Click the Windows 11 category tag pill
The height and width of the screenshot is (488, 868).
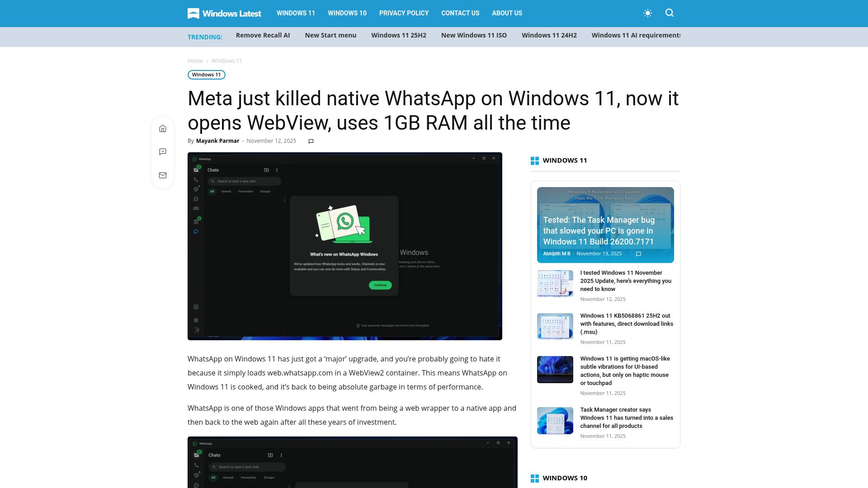click(207, 75)
